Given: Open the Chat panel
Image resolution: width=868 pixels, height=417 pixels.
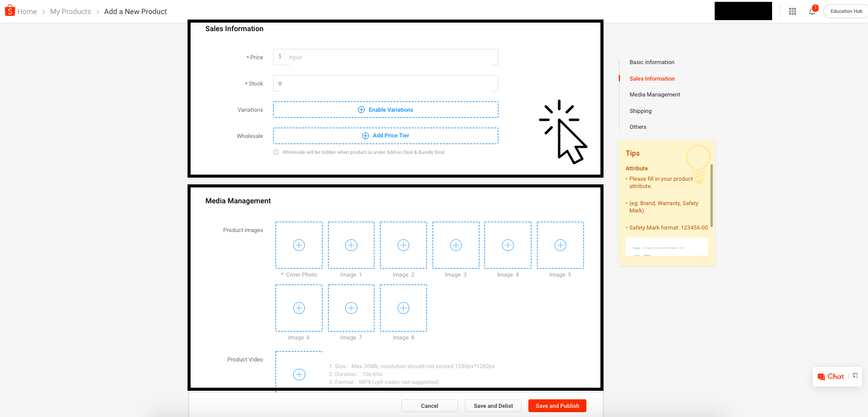Looking at the screenshot, I should [831, 376].
